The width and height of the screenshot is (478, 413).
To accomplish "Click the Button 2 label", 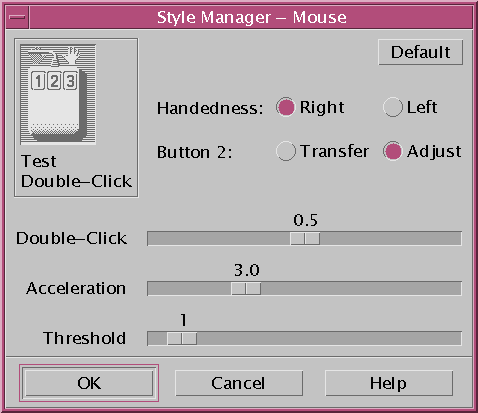I will coord(194,152).
